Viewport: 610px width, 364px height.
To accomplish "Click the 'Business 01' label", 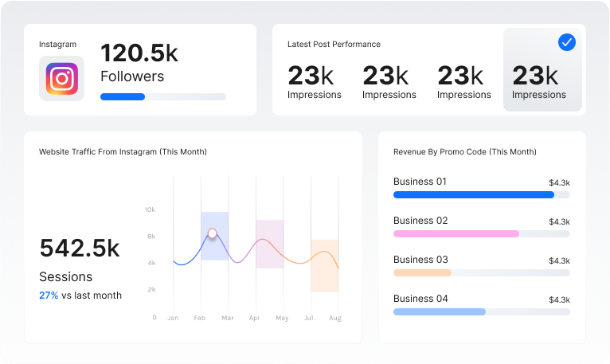I will (420, 182).
